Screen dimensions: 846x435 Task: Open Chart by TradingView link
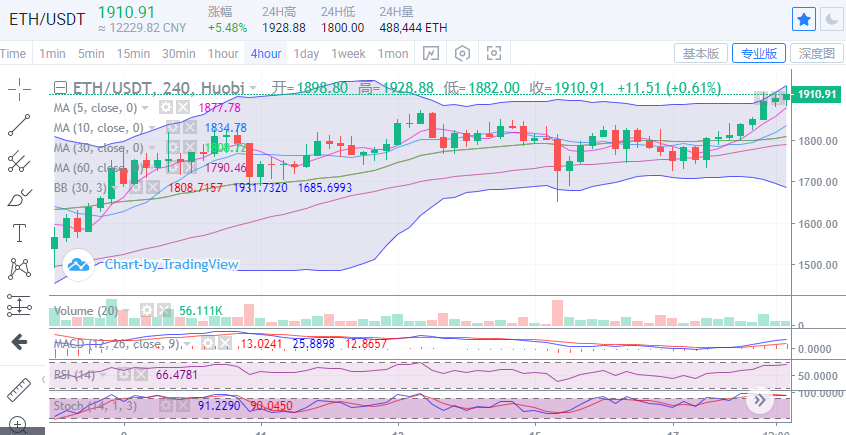pyautogui.click(x=172, y=264)
